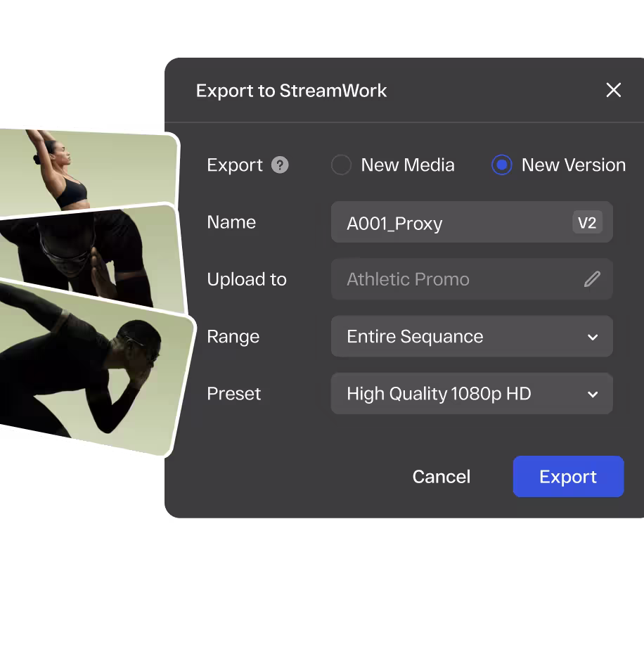Image resolution: width=644 pixels, height=647 pixels.
Task: Edit the A001_Proxy name field
Action: coord(472,222)
